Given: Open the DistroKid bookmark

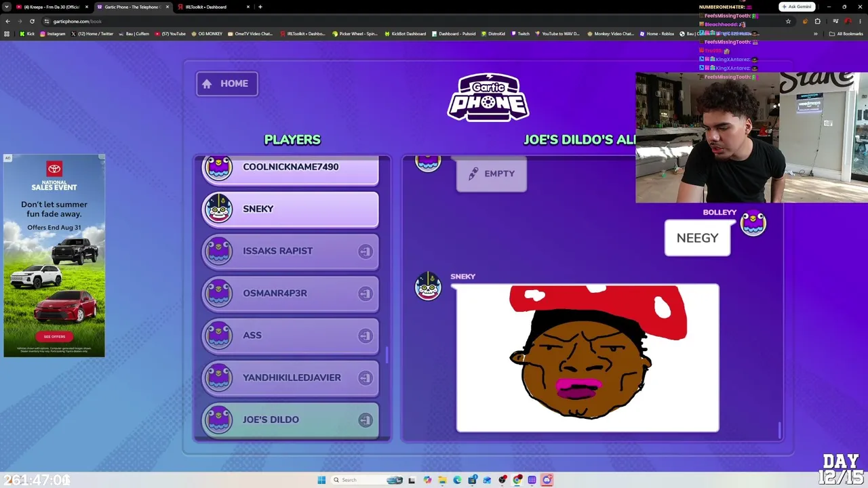Looking at the screenshot, I should click(x=493, y=34).
